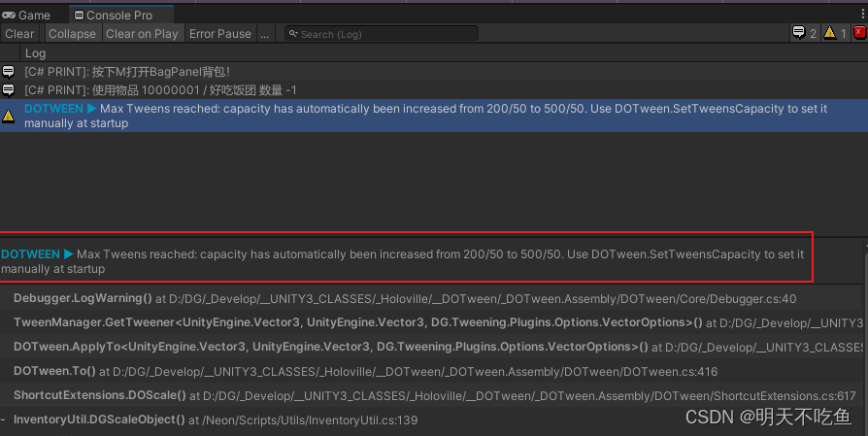Screen dimensions: 868x436
Task: Click the Clear button in the console toolbar
Action: 19,34
